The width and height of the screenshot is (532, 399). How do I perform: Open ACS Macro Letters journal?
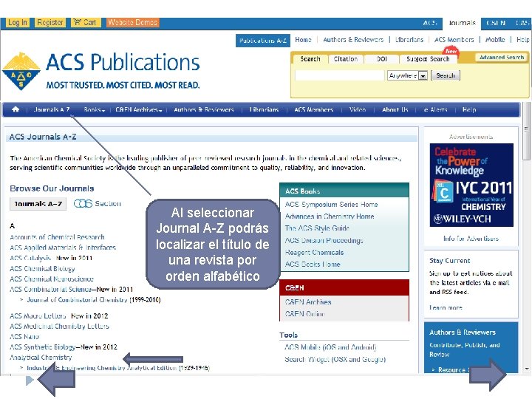(38, 316)
